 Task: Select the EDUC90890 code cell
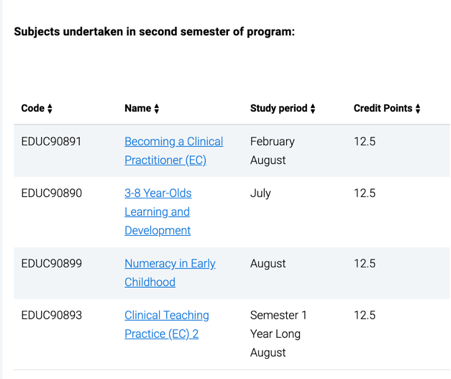pos(51,193)
